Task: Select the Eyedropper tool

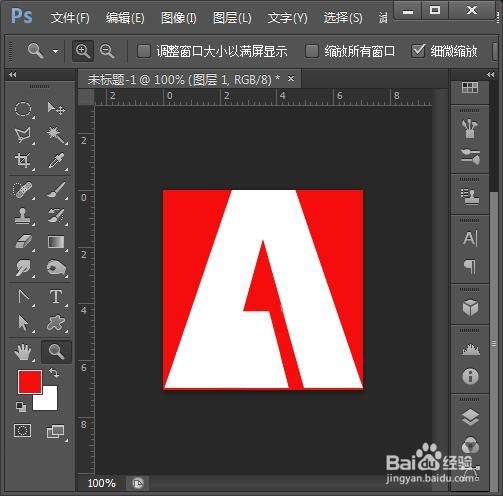Action: point(56,160)
